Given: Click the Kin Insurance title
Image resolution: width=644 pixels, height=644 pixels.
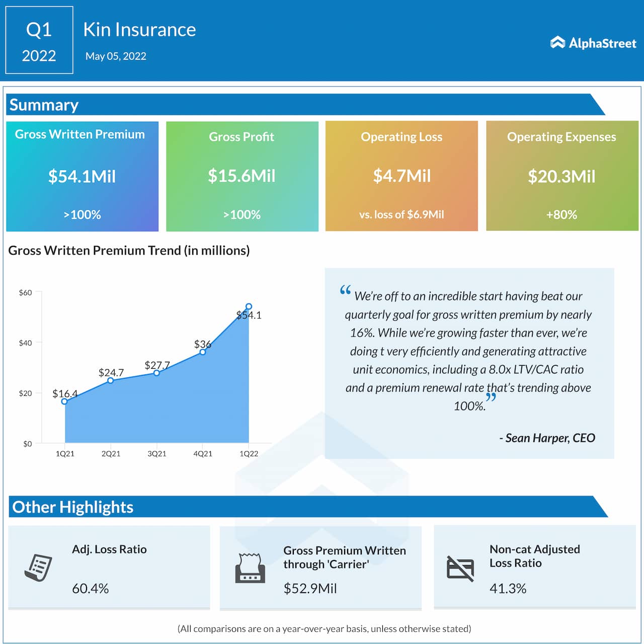Looking at the screenshot, I should click(139, 30).
